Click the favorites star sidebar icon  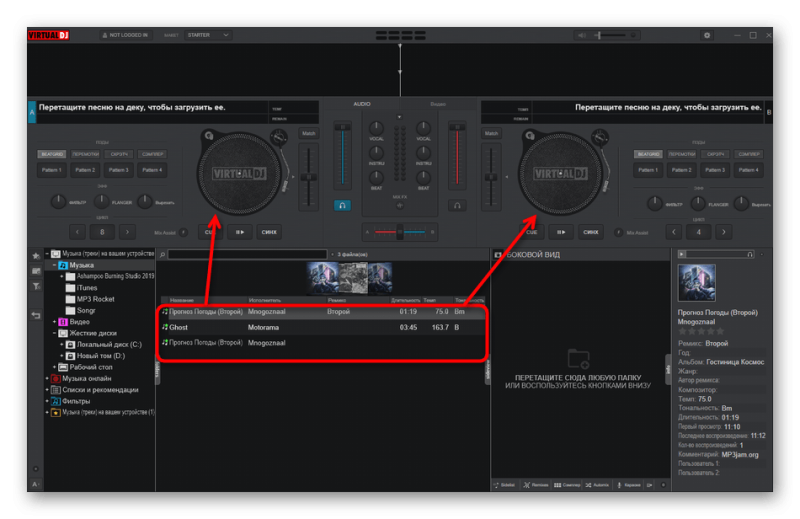[36, 256]
